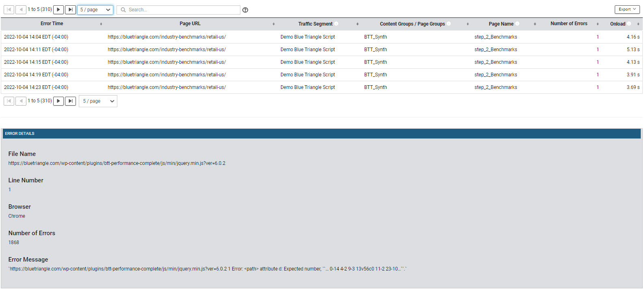Open the Page URL in the 14:23 row
Viewport: 644px width, 290px height.
pos(166,87)
